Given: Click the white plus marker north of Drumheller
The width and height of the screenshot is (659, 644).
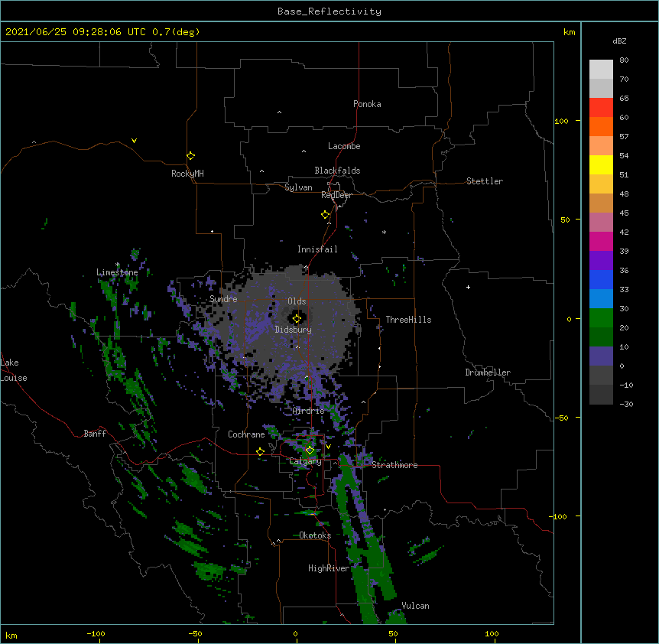Looking at the screenshot, I should 468,287.
